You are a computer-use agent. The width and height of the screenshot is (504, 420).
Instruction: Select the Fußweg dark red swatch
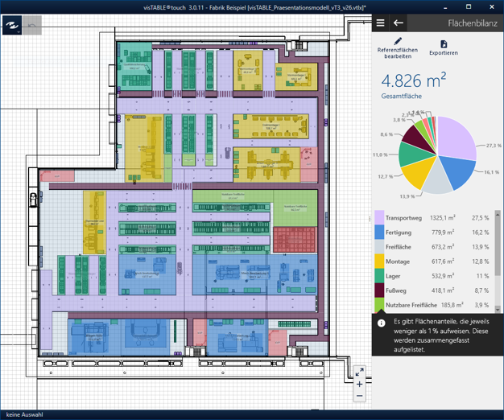tap(379, 290)
